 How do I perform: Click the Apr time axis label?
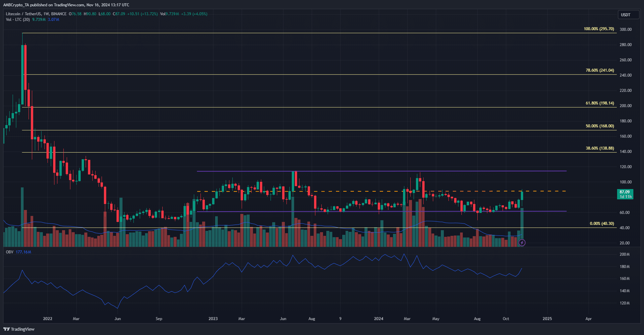click(588, 319)
